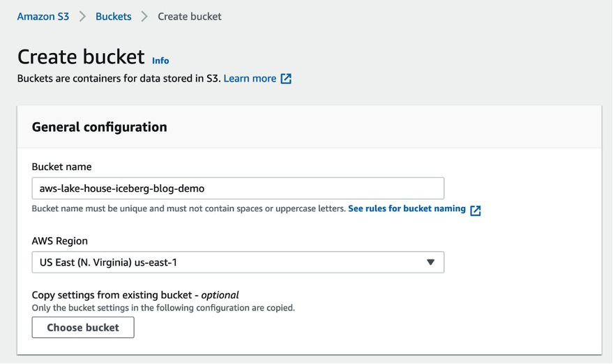Click the Bucket name label

(62, 167)
